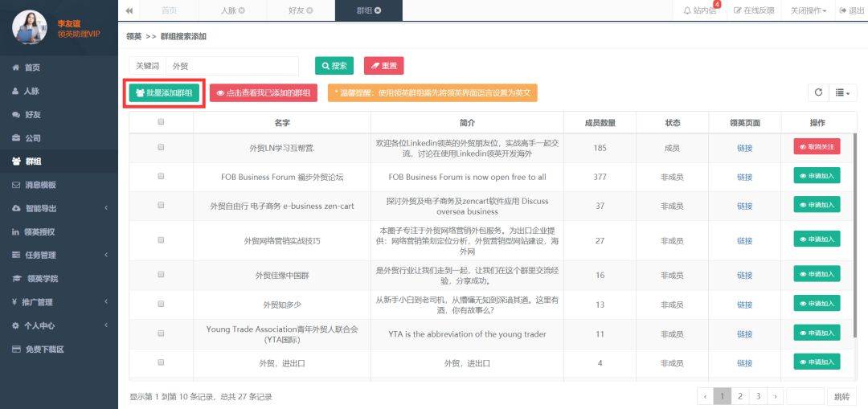
Task: Close the 好友 tab via its x icon
Action: point(309,10)
